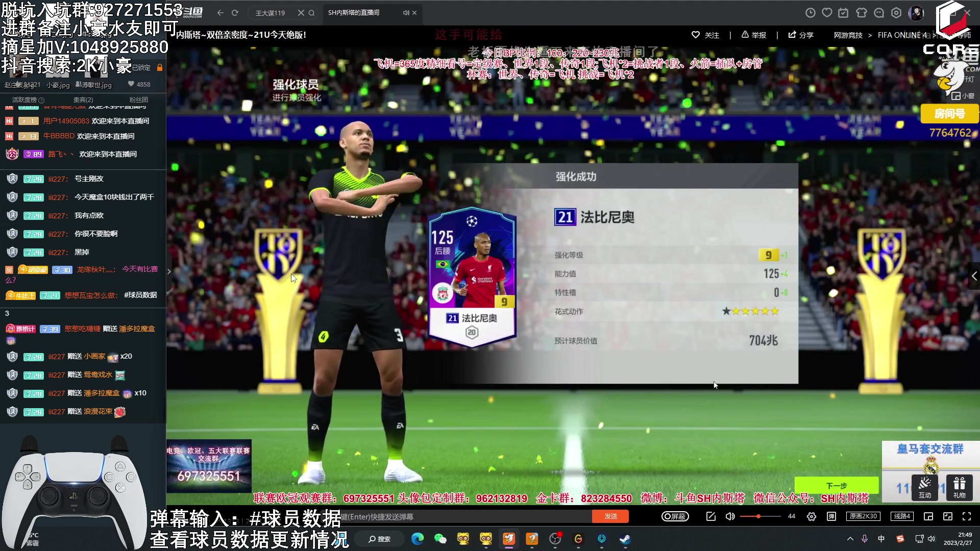
Task: Follow the streamer with 关注
Action: pos(705,35)
